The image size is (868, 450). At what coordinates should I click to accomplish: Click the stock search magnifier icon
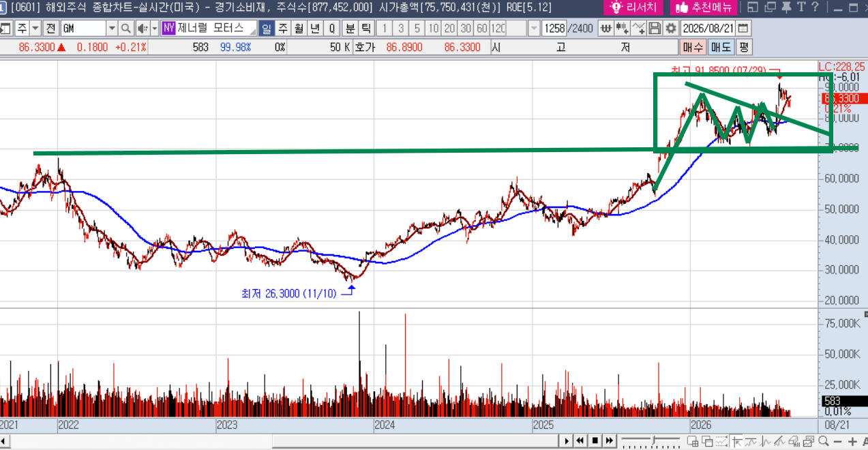tap(125, 29)
